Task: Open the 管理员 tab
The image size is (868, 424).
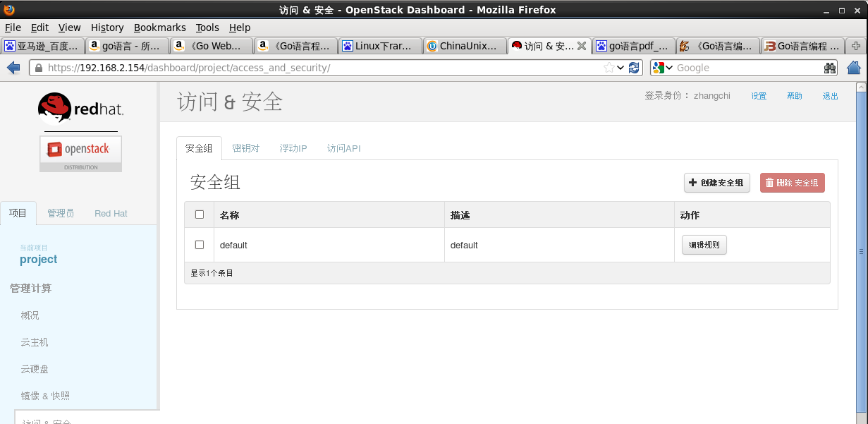Action: pos(61,213)
